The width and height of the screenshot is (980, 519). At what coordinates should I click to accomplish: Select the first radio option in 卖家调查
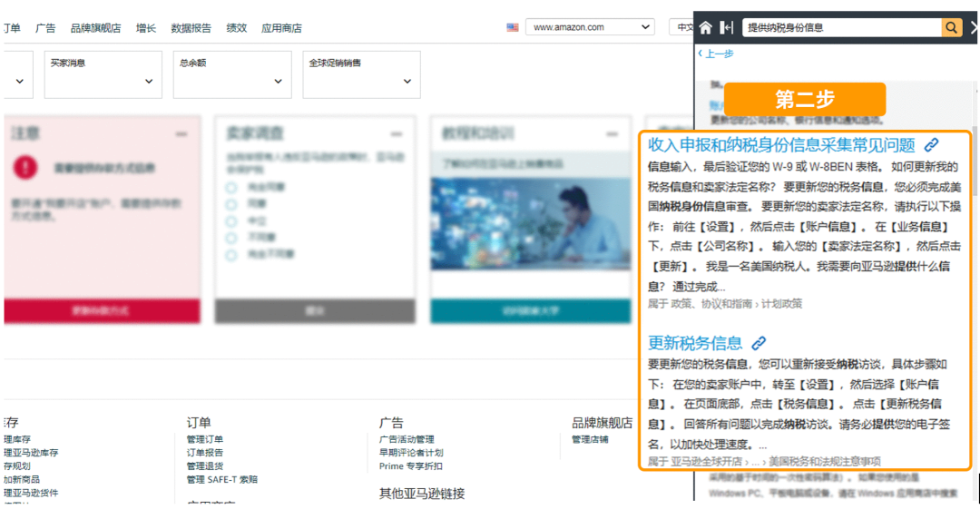[x=231, y=187]
